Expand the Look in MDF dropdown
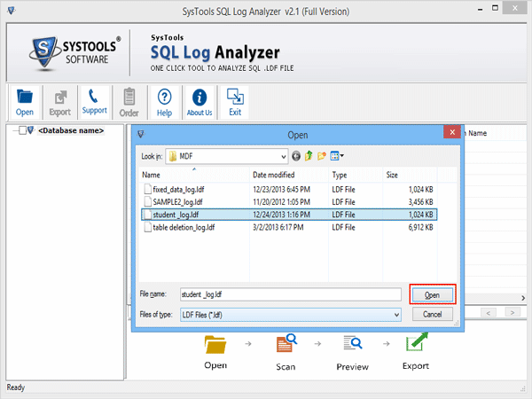 tap(284, 156)
